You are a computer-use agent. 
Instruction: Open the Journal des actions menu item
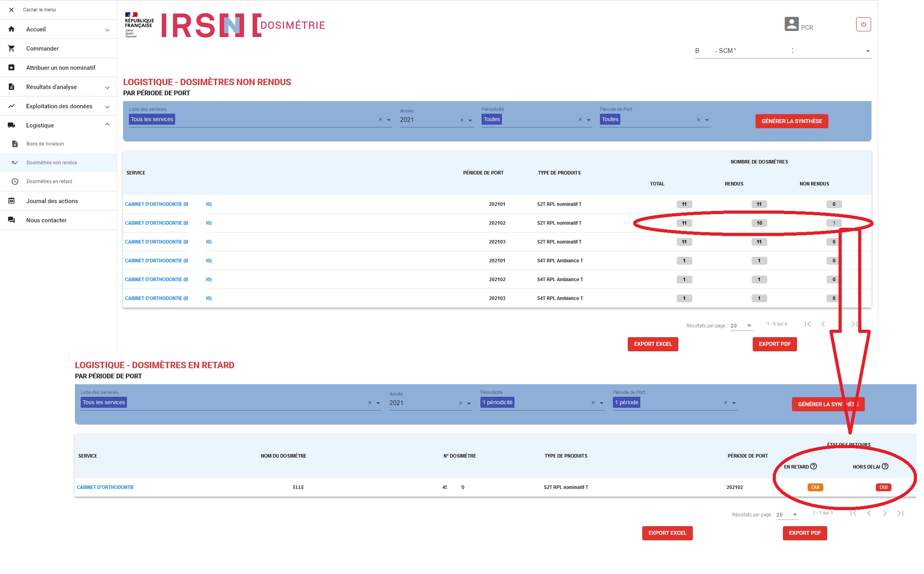52,201
